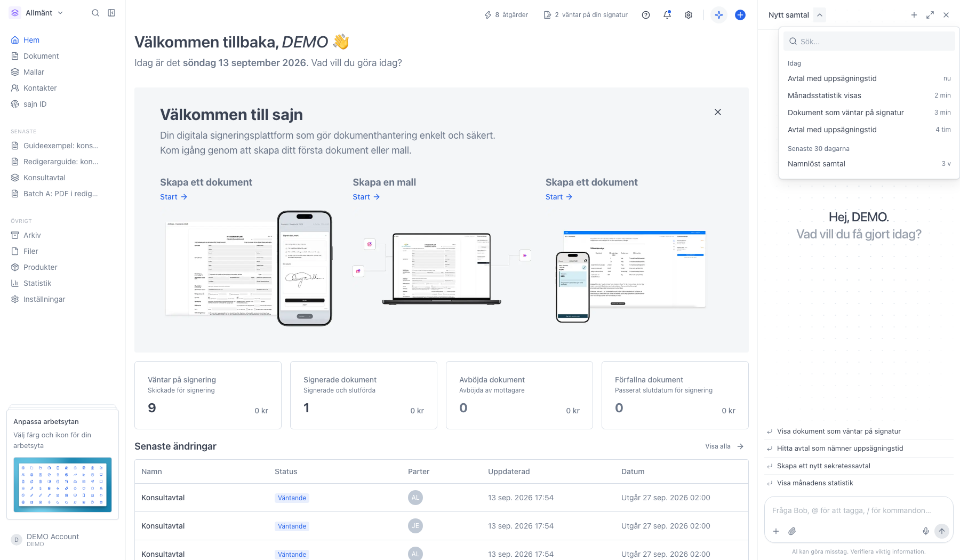Go to Mallar in sidebar
This screenshot has width=960, height=560.
coord(63,72)
